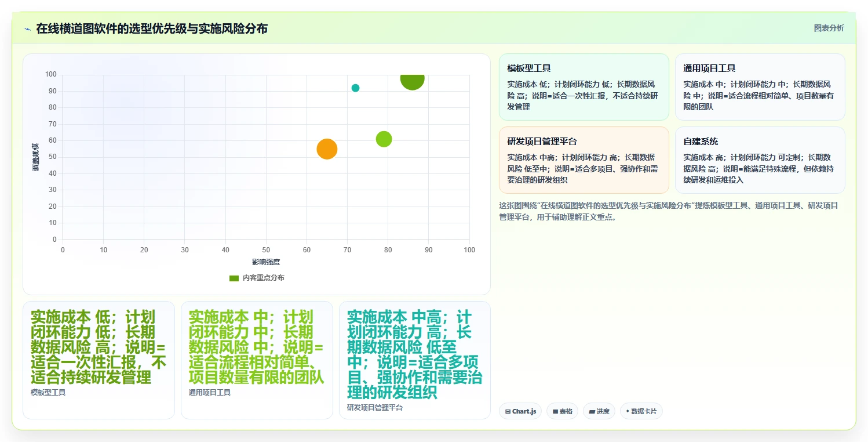
Task: Click the 图表分析 label in the header
Action: pyautogui.click(x=829, y=28)
